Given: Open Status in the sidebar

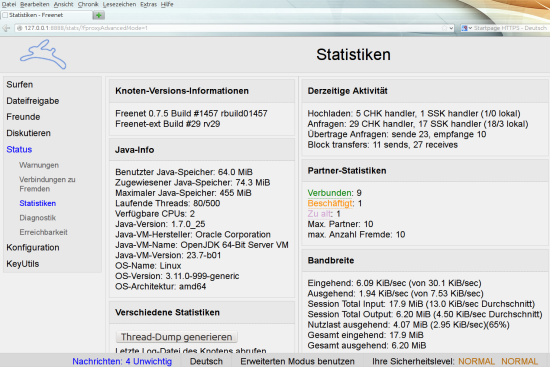Looking at the screenshot, I should (x=19, y=149).
